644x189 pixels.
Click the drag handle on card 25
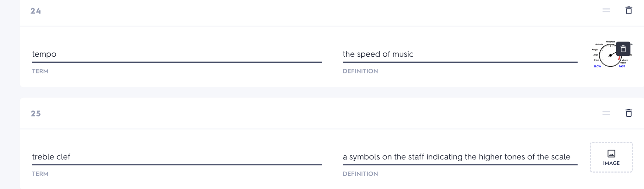606,113
